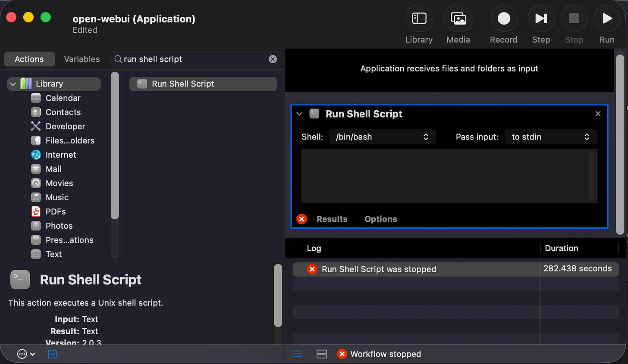Image resolution: width=628 pixels, height=364 pixels.
Task: Click the search field containing 'run shell script'
Action: click(x=195, y=59)
